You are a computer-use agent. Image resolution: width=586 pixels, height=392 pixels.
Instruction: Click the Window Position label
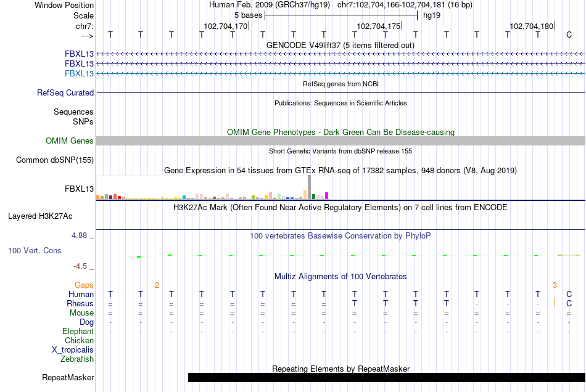[x=64, y=5]
